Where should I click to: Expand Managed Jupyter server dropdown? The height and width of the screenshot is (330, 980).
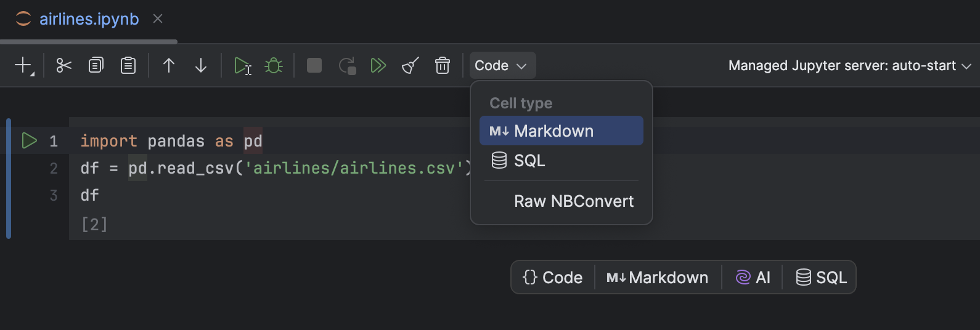(x=849, y=65)
